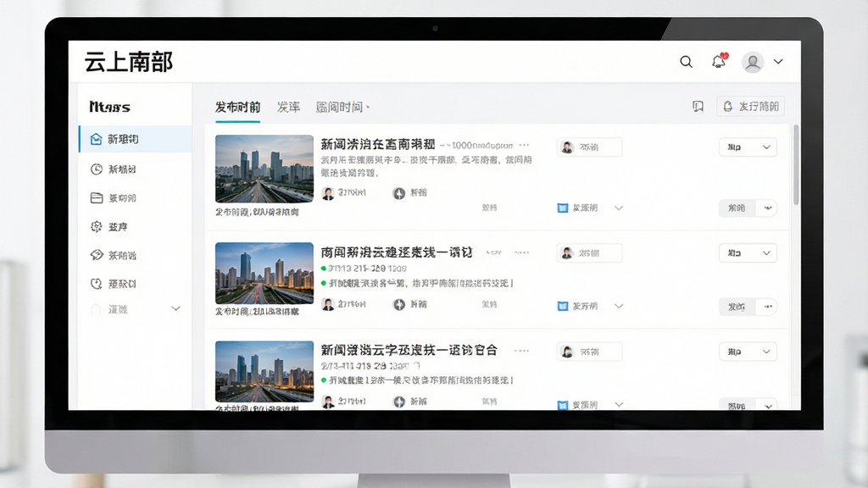Switch to the 发库 tab

288,107
